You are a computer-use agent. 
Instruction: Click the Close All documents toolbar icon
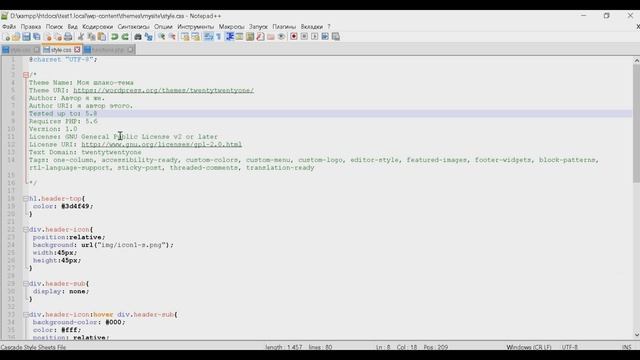58,37
